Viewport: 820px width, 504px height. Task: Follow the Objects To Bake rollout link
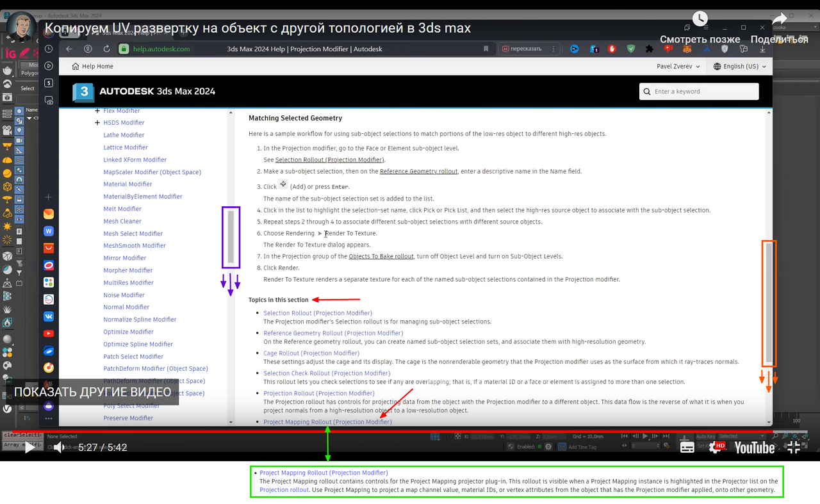(381, 256)
